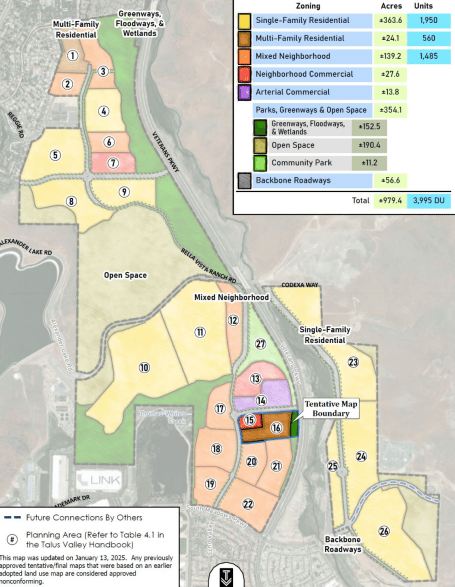Select planning area marker 4

(104, 111)
